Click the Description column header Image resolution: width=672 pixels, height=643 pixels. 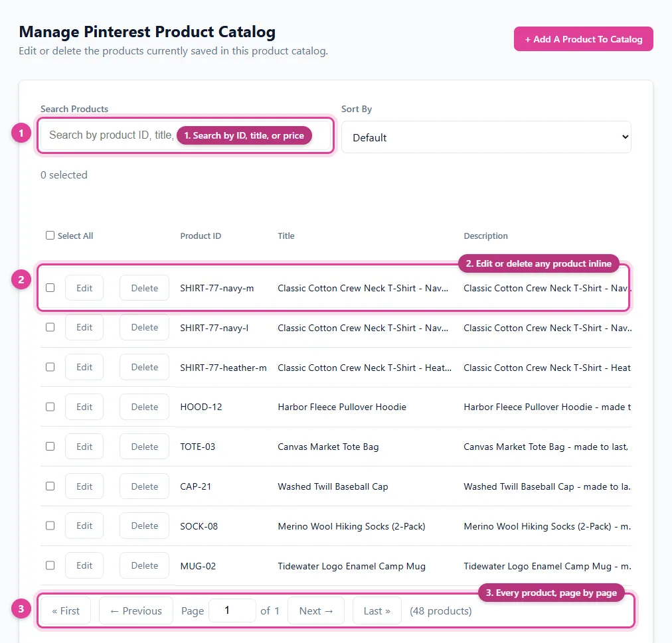pyautogui.click(x=485, y=236)
